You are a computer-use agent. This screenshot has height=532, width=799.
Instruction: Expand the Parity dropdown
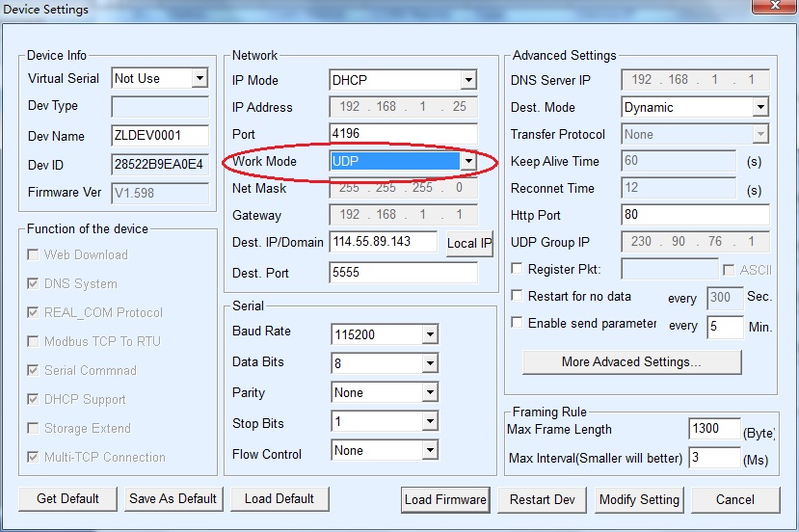coord(430,393)
